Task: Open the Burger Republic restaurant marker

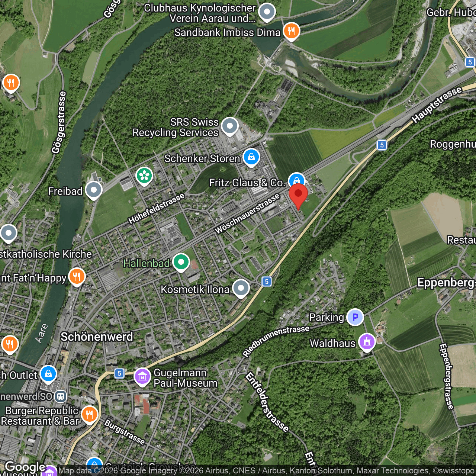Action: 90,415
